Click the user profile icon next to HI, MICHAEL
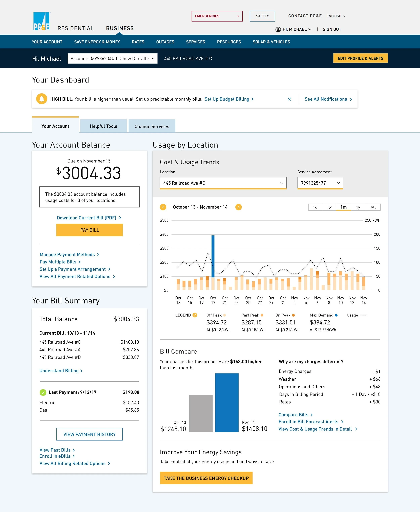Image resolution: width=420 pixels, height=512 pixels. [x=278, y=29]
